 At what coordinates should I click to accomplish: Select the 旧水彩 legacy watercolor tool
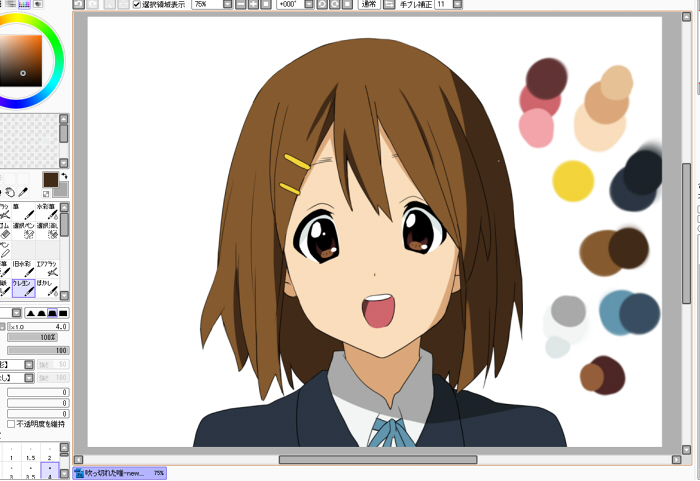[23, 268]
